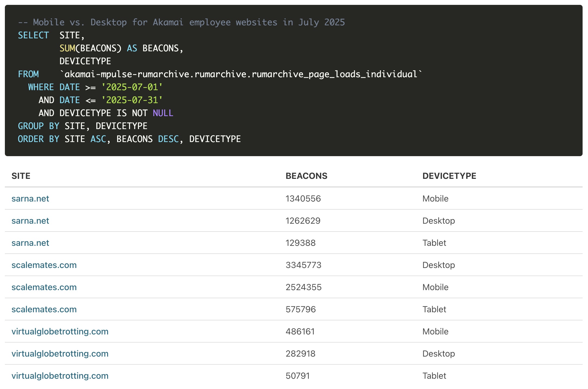588x389 pixels.
Task: Click the '2025-07-01' date string
Action: pyautogui.click(x=132, y=87)
